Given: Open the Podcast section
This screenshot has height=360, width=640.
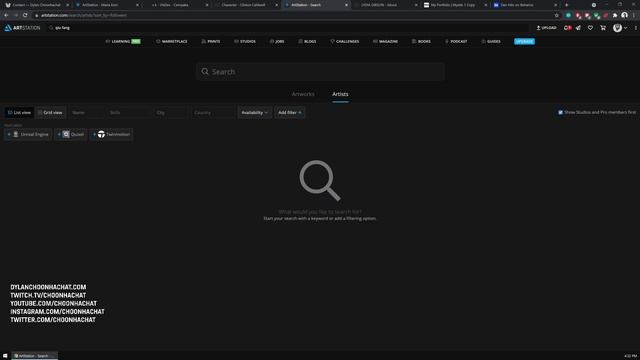Looking at the screenshot, I should [x=456, y=42].
